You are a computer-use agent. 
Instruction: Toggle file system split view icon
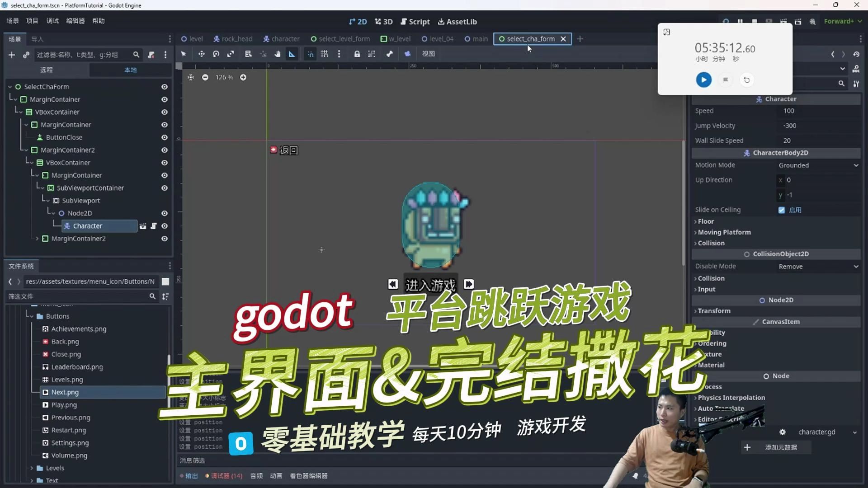coord(165,282)
